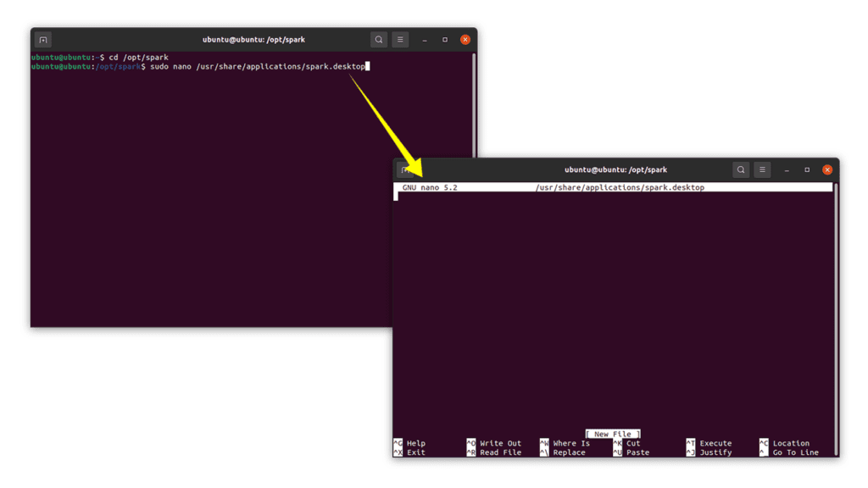
Task: Open search in the back terminal window
Action: tap(379, 40)
